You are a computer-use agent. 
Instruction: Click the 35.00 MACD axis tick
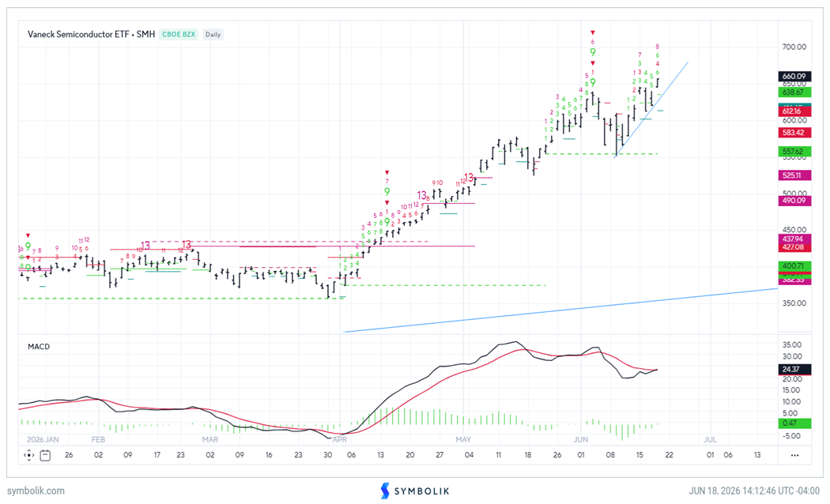(792, 344)
